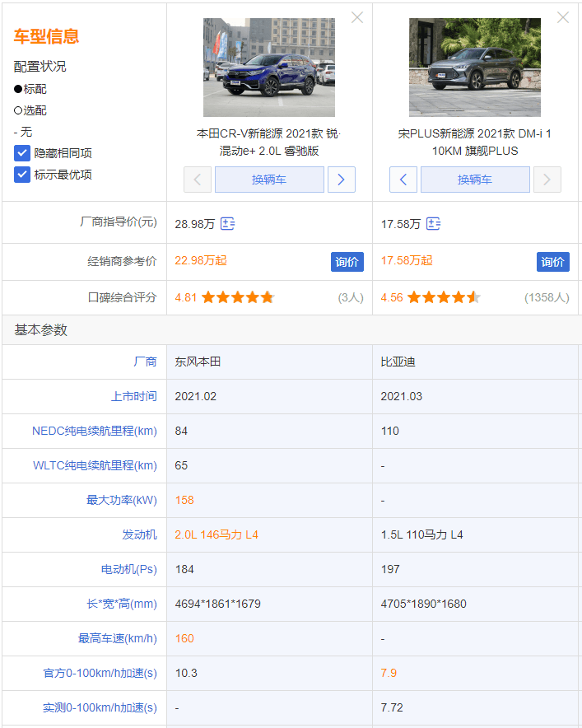Uncheck the 标示最优项 checkbox
582x728 pixels.
pos(21,175)
